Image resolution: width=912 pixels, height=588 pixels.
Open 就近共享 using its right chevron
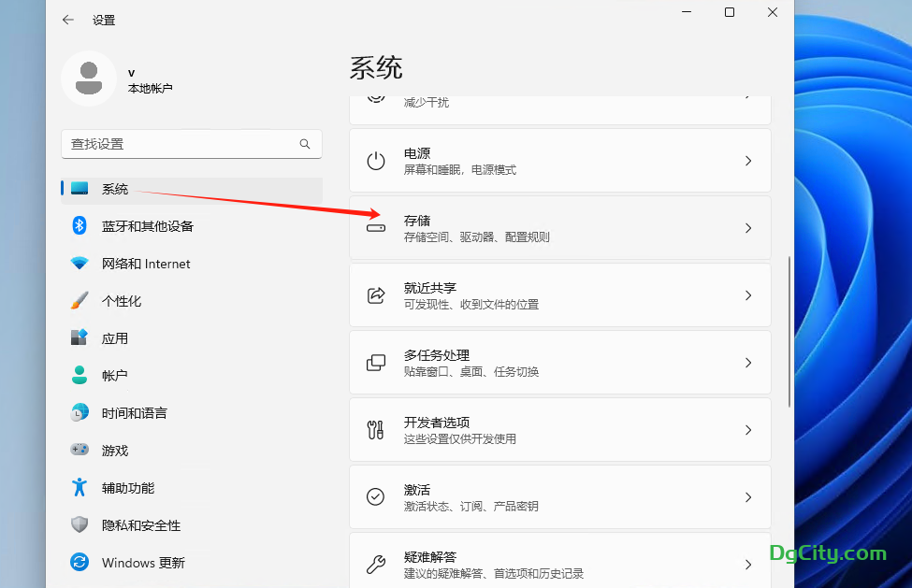[747, 295]
